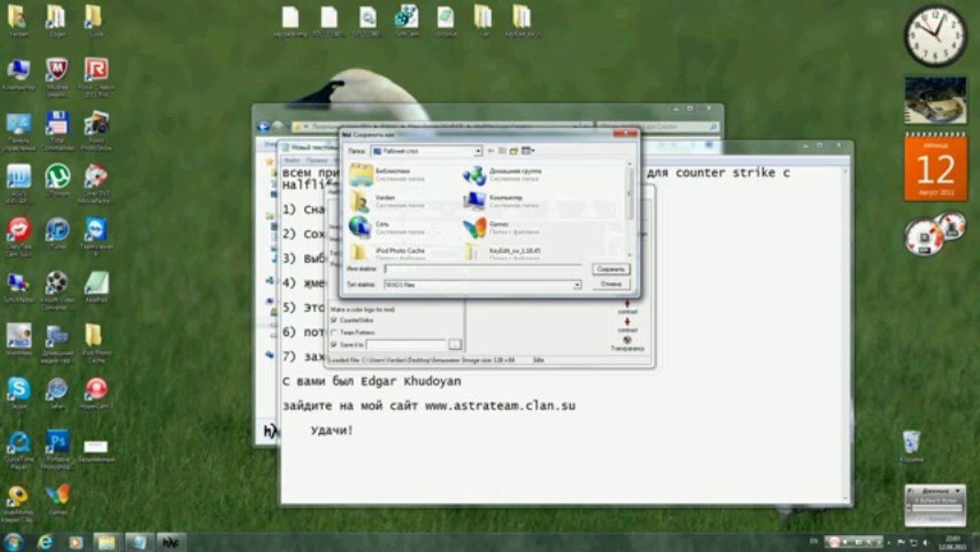Image resolution: width=980 pixels, height=552 pixels.
Task: Click the Portable Photoshop desktop icon
Action: tap(57, 449)
